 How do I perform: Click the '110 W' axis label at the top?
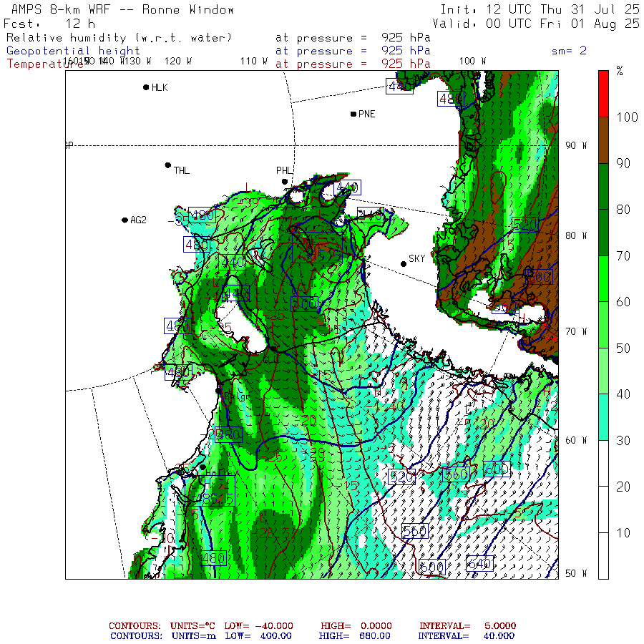coord(254,61)
